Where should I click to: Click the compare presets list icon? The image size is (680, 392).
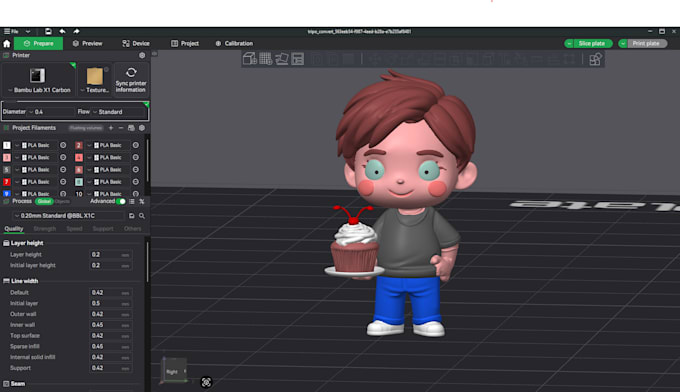click(132, 201)
